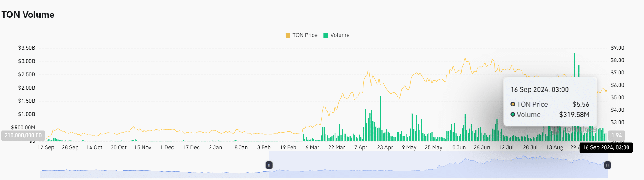This screenshot has height=180, width=644.
Task: Click the tall volume bar near 23 Apr
Action: pyautogui.click(x=380, y=118)
